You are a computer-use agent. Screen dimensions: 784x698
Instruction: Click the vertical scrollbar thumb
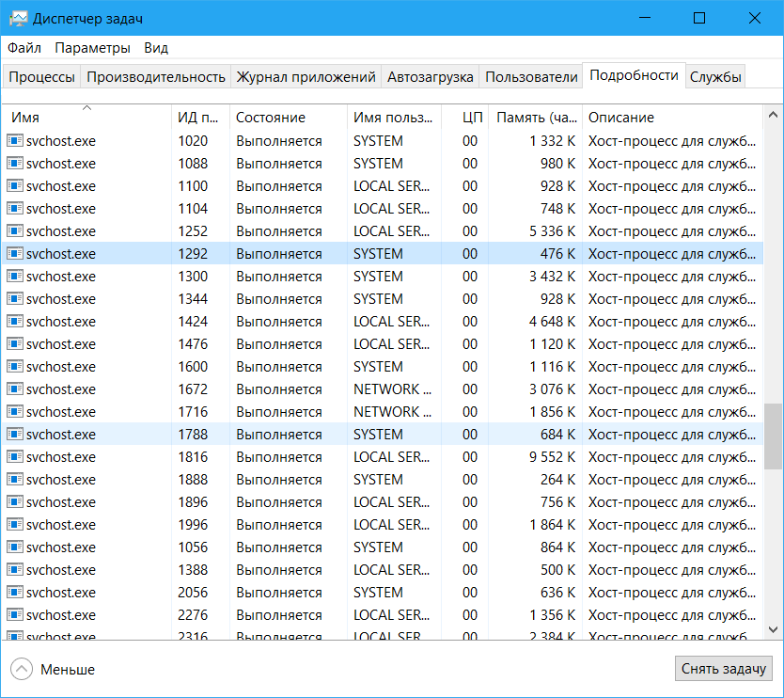click(x=773, y=436)
